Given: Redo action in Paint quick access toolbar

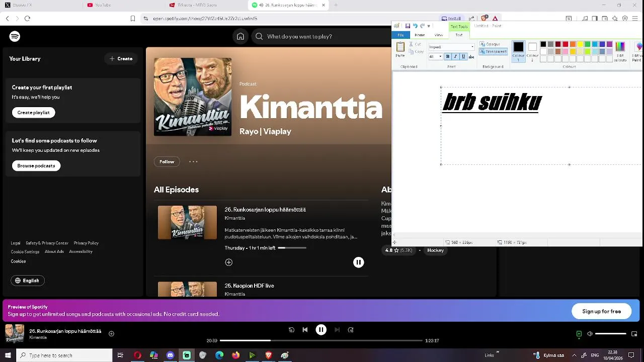Looking at the screenshot, I should [x=423, y=26].
